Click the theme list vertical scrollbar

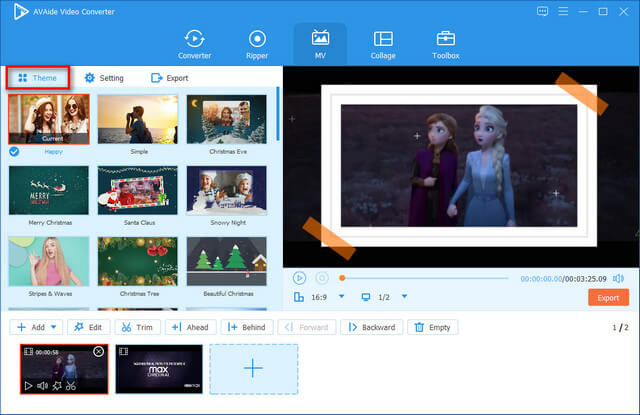(x=278, y=114)
